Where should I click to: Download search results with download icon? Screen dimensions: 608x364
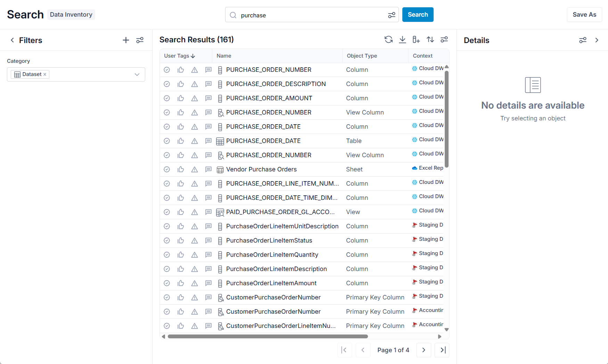click(402, 40)
